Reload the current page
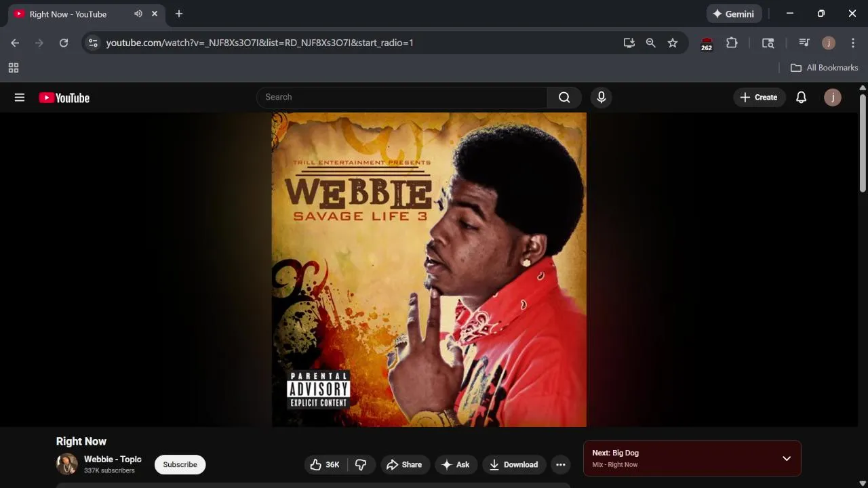Screen dimensions: 868x488 pos(64,43)
